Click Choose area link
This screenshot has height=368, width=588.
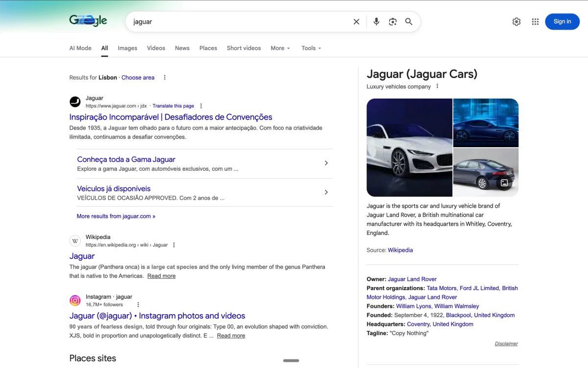point(138,78)
